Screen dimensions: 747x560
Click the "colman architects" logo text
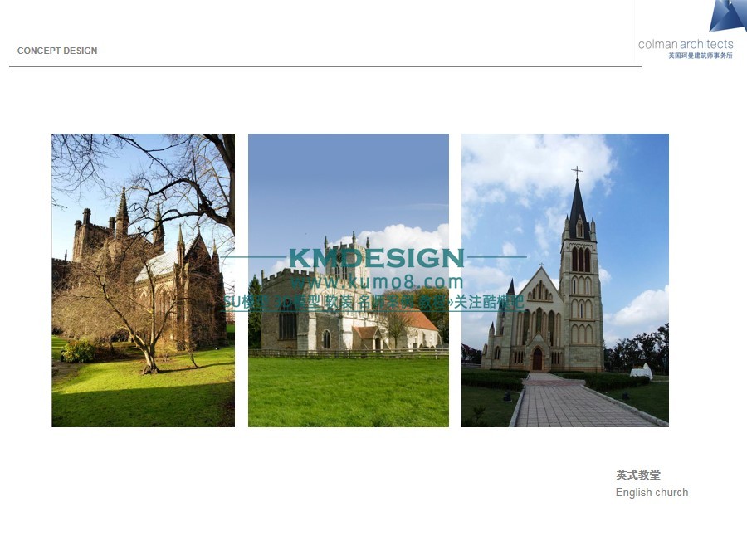point(686,44)
